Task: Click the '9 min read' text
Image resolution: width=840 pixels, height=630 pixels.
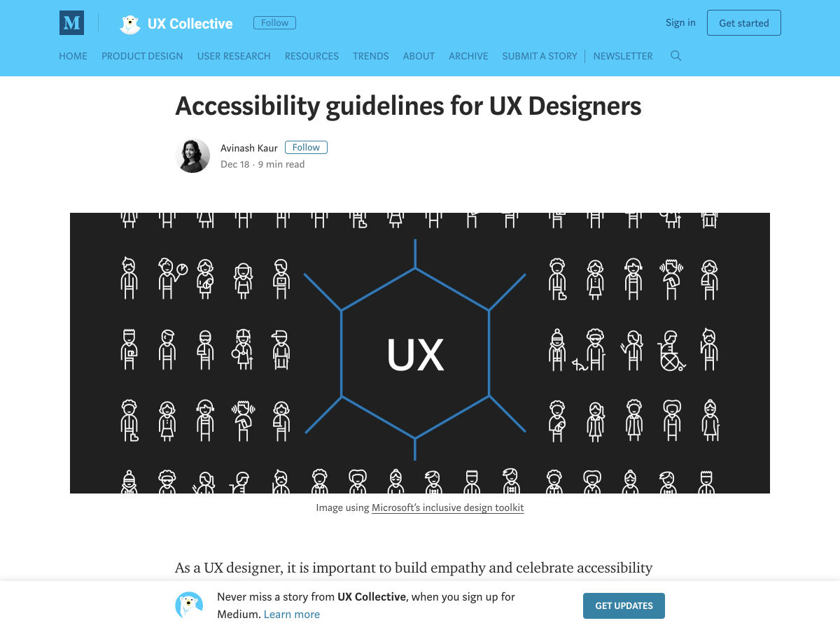Action: pyautogui.click(x=281, y=164)
